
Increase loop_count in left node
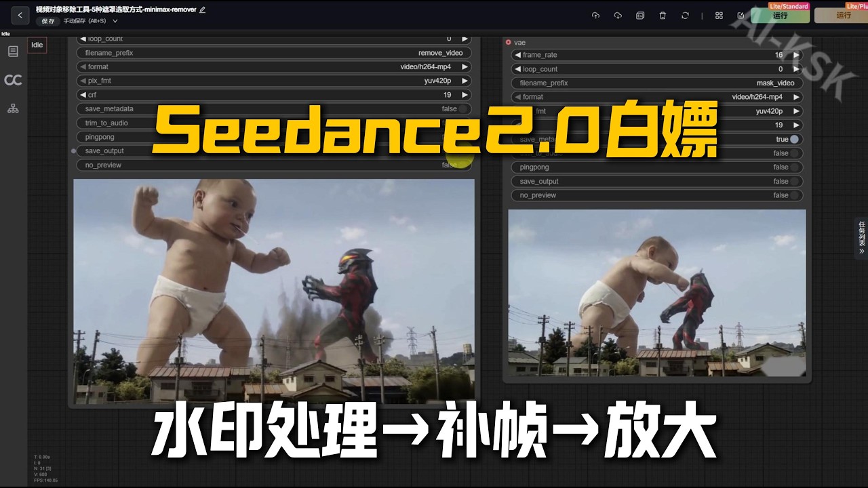click(x=465, y=39)
